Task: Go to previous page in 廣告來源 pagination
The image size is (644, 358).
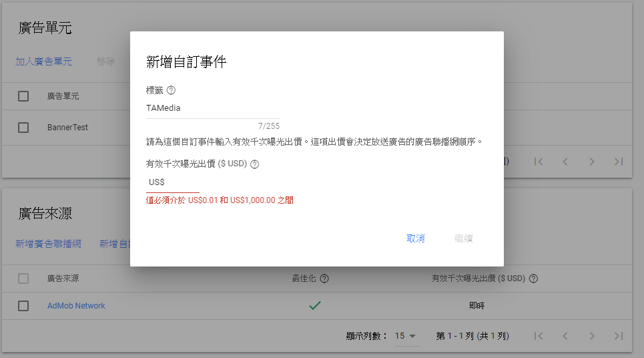Action: [x=565, y=336]
